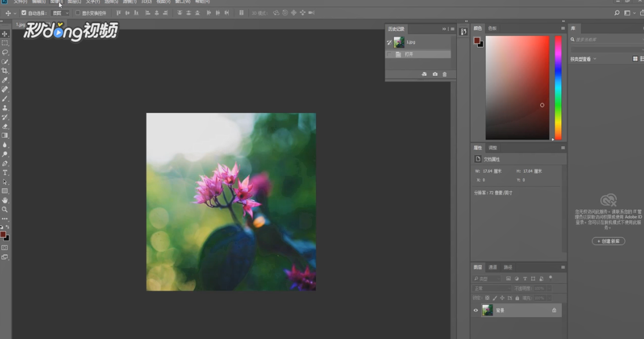Click the create new library button
This screenshot has height=339, width=644.
608,241
